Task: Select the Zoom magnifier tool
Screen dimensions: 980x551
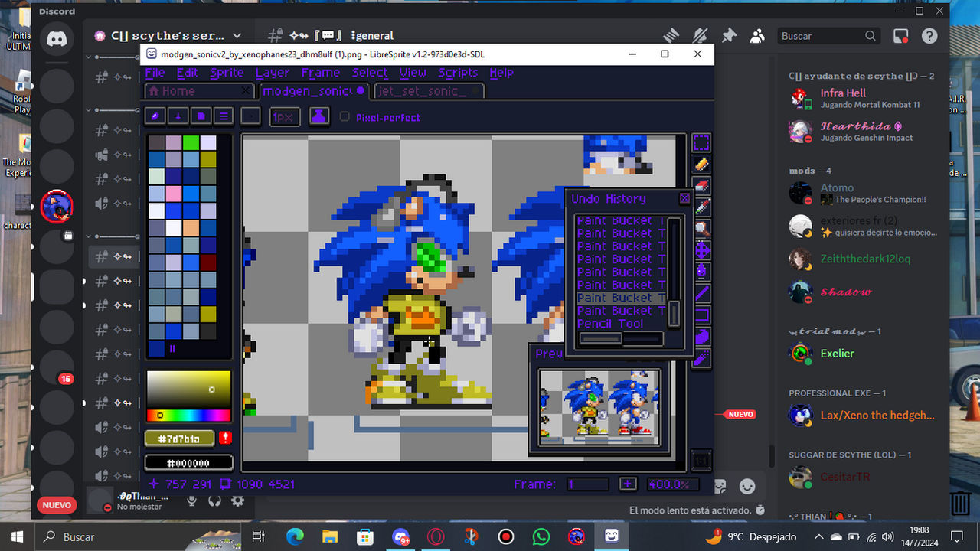Action: tap(701, 228)
